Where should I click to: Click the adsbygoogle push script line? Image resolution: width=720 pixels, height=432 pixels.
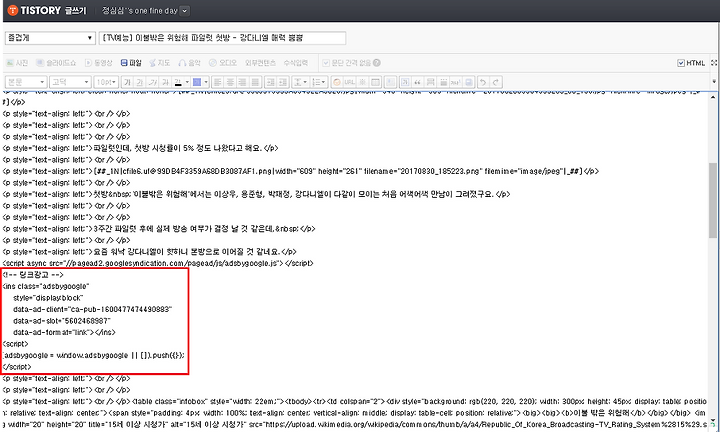click(x=94, y=355)
